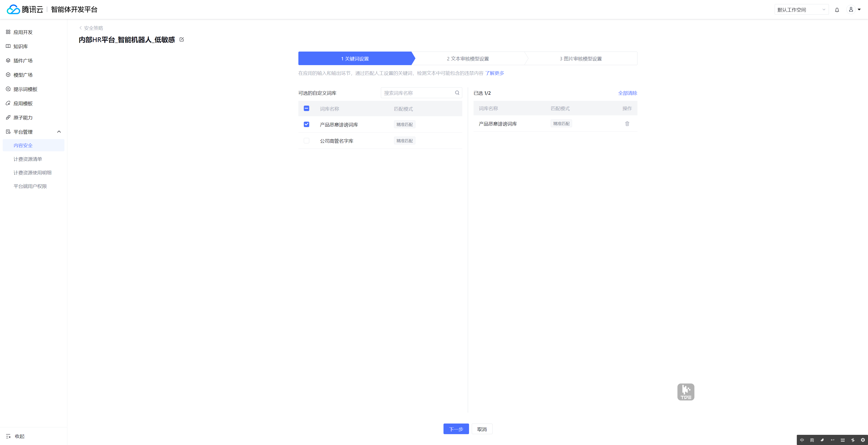Go to step 2 文本审核模型设置
Screen dimensions: 868x445
[x=468, y=59]
